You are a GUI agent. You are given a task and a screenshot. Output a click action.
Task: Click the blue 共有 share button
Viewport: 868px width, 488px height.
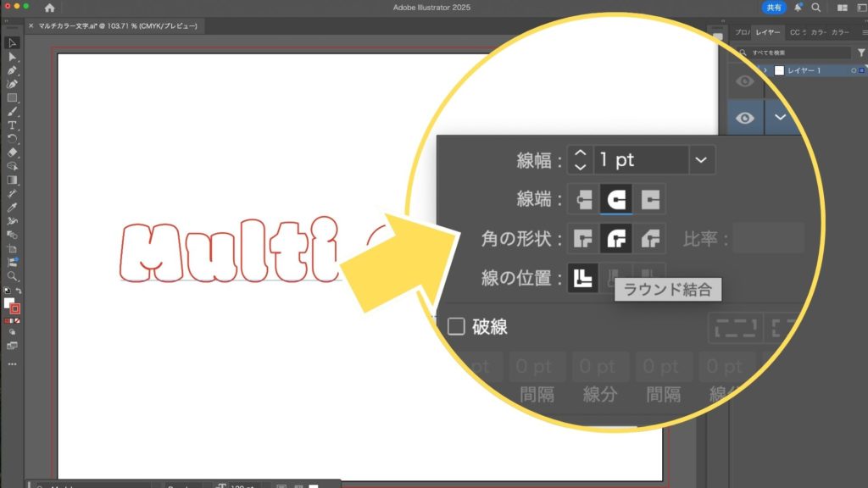coord(773,7)
